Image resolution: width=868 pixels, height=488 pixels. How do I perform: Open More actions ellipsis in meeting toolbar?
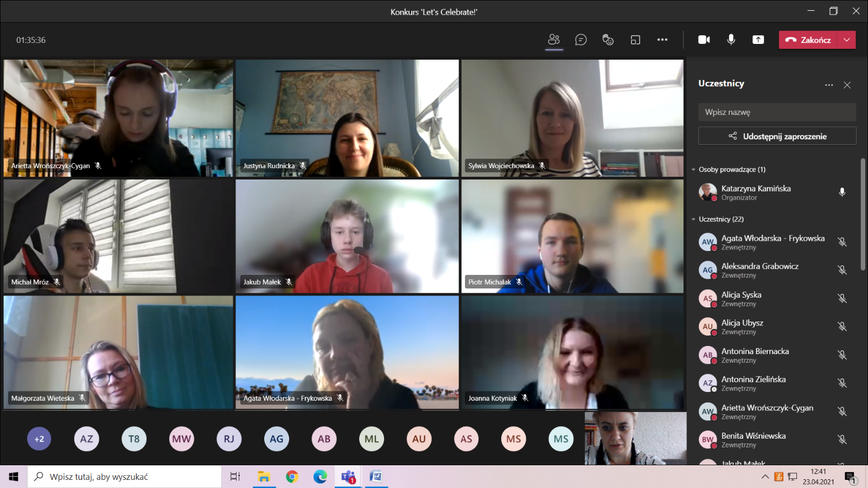coord(662,40)
